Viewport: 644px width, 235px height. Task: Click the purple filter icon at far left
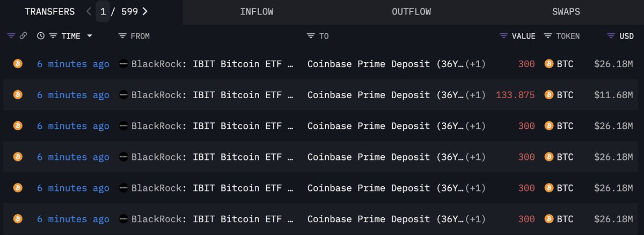pyautogui.click(x=11, y=36)
